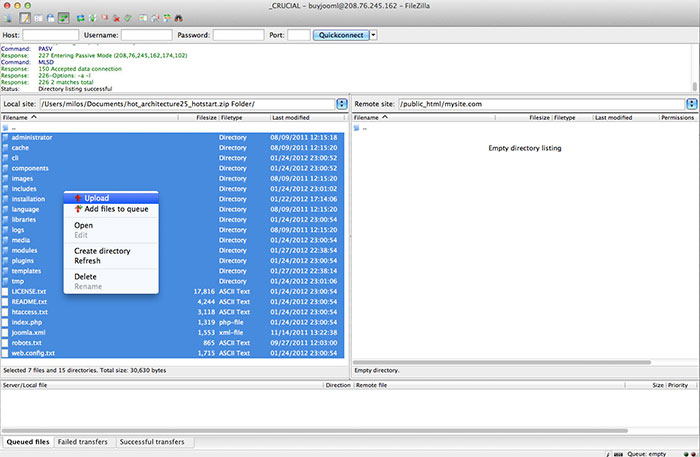700x457 pixels.
Task: Click the LICENSE.txt file icon
Action: pos(5,291)
